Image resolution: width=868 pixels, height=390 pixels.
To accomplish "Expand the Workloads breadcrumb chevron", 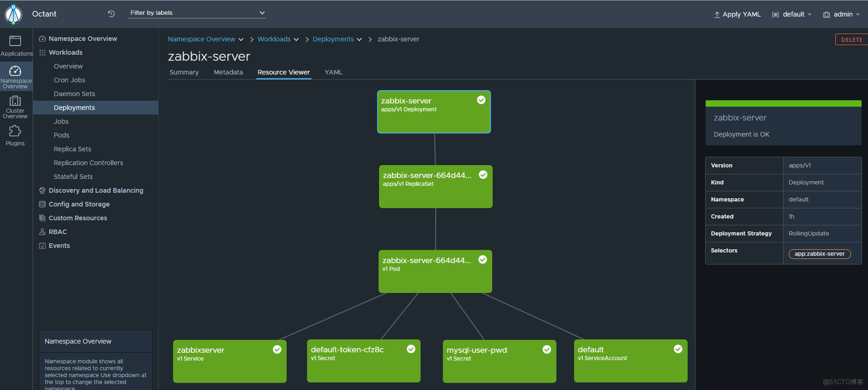I will point(296,40).
